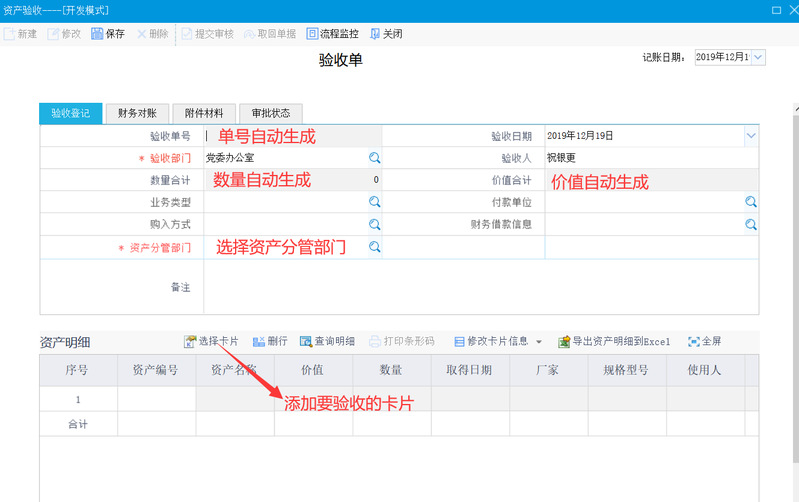Click the 资产分管部门 input field
Viewport: 799px width, 502px height.
pyautogui.click(x=285, y=246)
